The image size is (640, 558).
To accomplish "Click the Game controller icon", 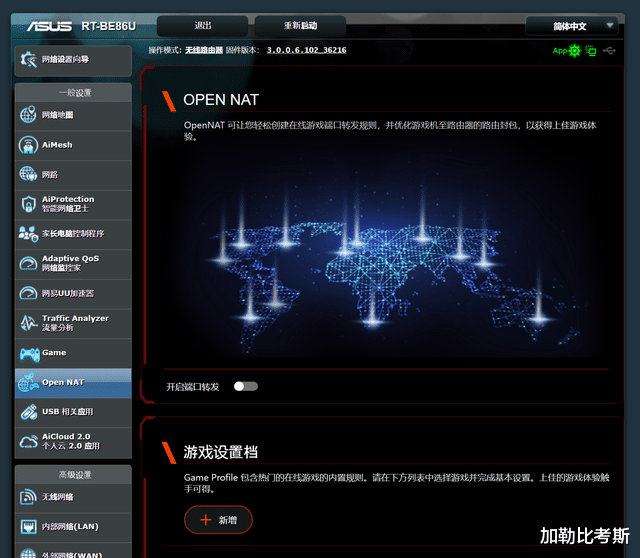I will tap(29, 354).
